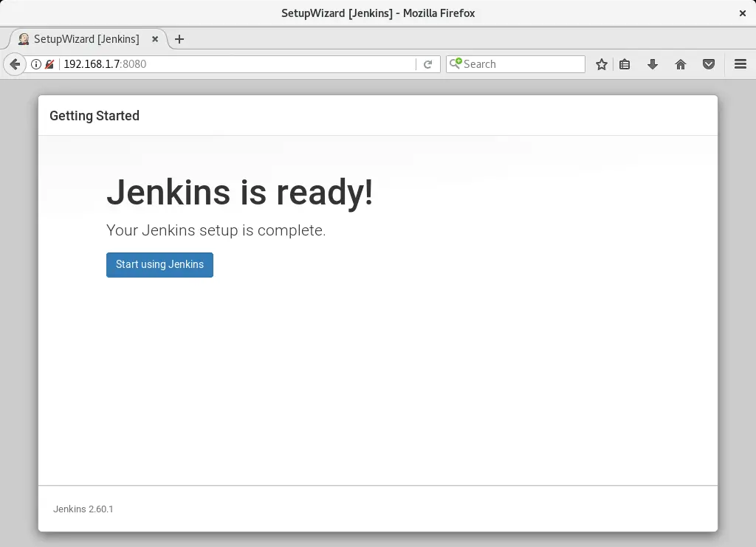
Task: Go to the Firefox home page icon
Action: click(x=680, y=64)
